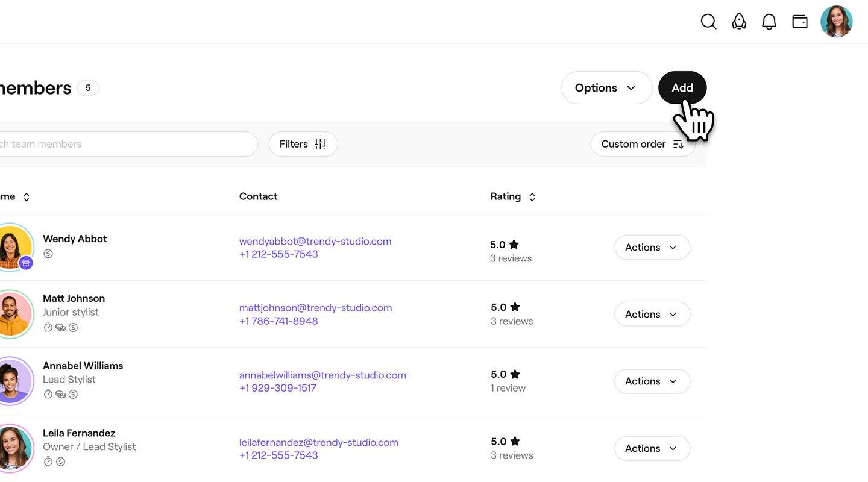The width and height of the screenshot is (868, 482).
Task: Toggle sort on the Name column arrows
Action: pyautogui.click(x=27, y=197)
